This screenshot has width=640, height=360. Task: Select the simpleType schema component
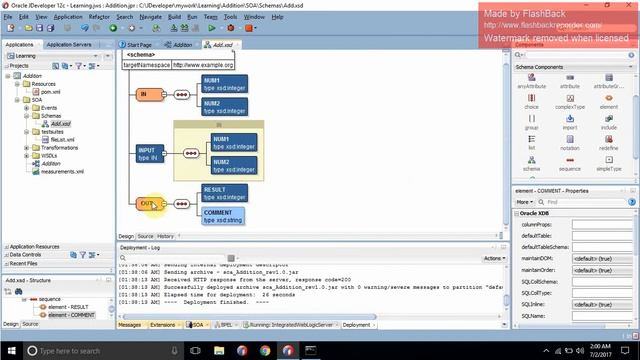coord(609,164)
